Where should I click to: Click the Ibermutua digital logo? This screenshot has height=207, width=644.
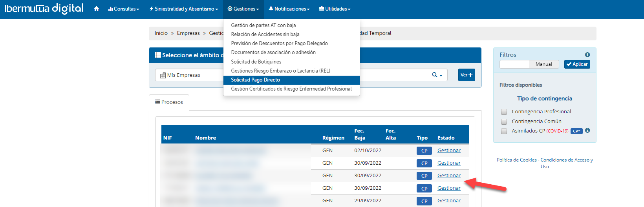coord(44,9)
